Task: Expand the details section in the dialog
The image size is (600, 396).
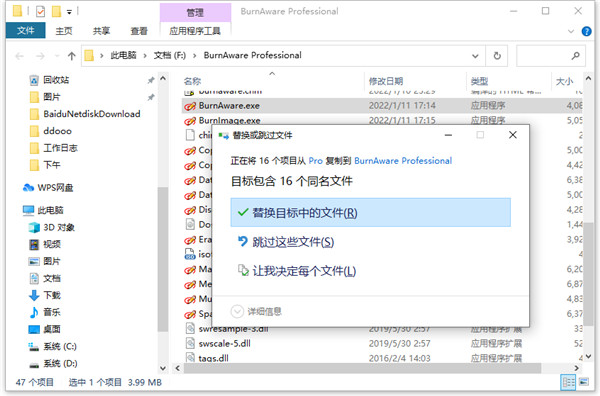Action: [256, 311]
